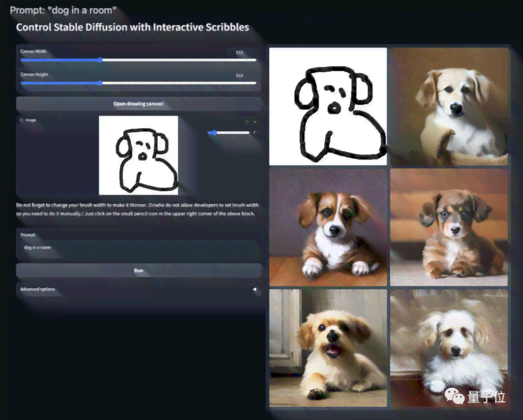Adjust the Canvas Height slider
523x420 pixels.
pyautogui.click(x=139, y=83)
